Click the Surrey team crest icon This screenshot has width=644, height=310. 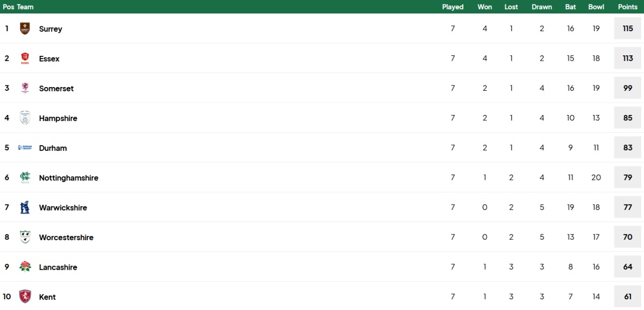click(25, 28)
